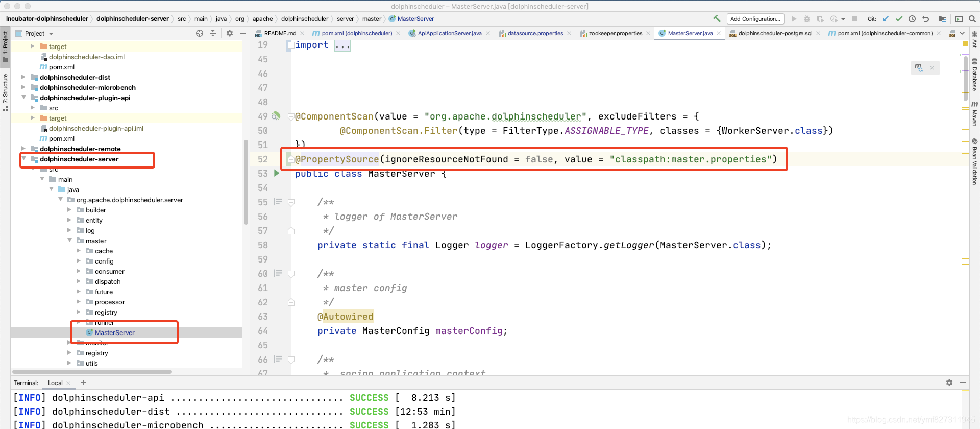Add a new terminal tab with plus

click(x=84, y=383)
